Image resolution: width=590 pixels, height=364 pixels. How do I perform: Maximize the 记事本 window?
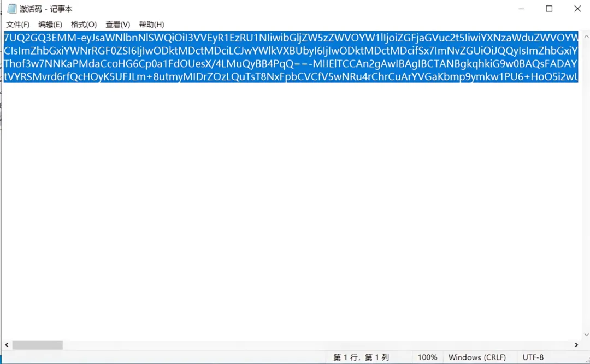coord(549,9)
